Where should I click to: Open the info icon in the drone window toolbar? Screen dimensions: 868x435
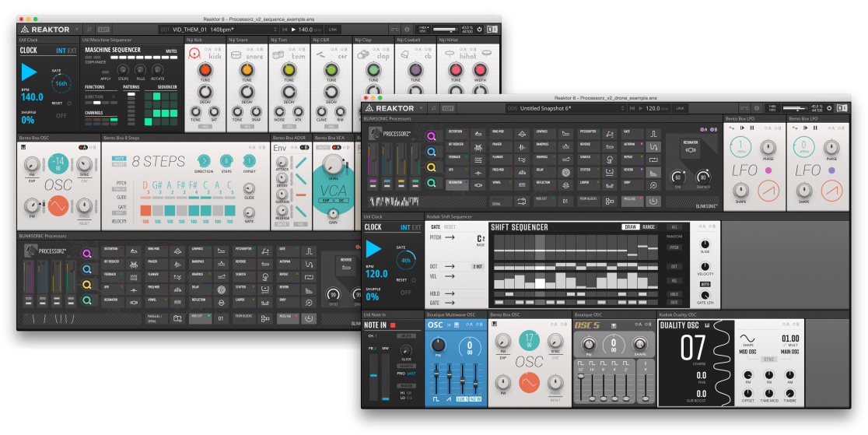[757, 109]
